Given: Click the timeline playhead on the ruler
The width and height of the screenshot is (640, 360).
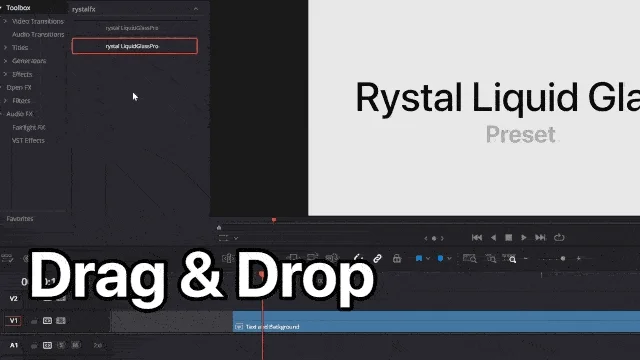Looking at the screenshot, I should (261, 276).
